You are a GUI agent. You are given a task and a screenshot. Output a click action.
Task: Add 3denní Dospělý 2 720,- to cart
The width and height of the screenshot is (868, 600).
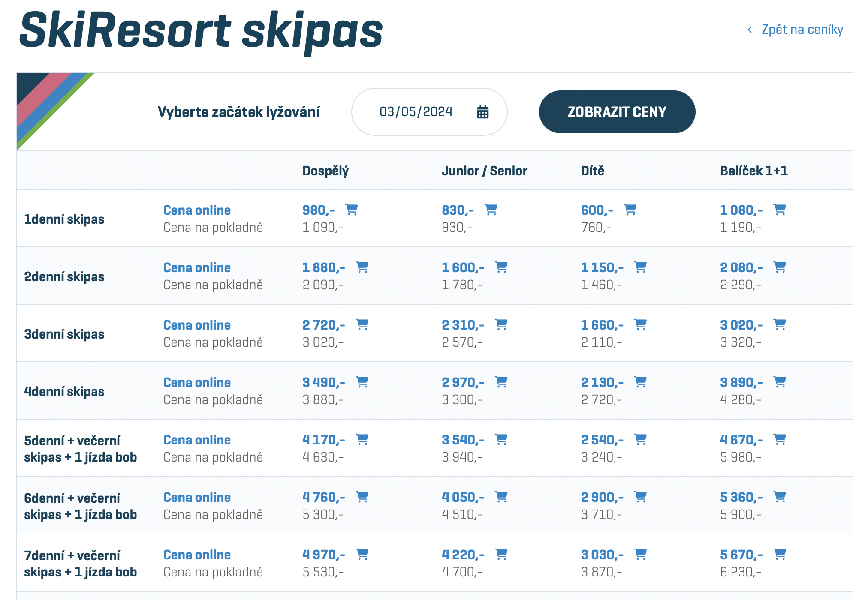(362, 324)
